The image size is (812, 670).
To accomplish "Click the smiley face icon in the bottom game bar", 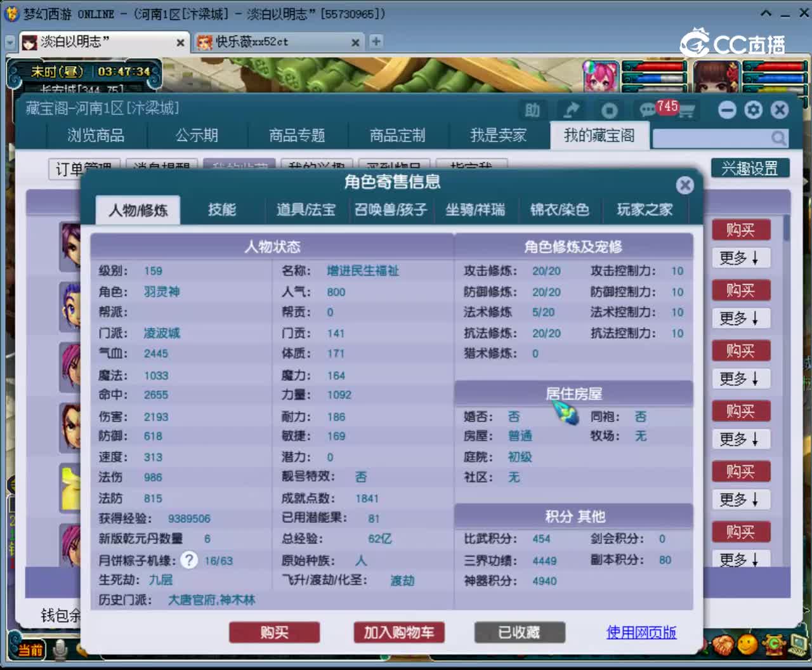I will click(747, 645).
